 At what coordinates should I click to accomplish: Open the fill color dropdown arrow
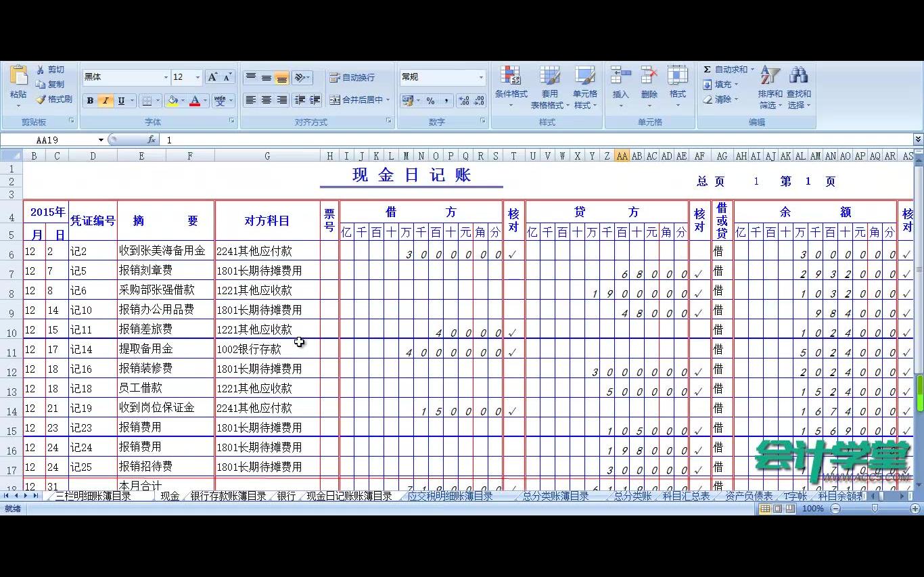tap(183, 100)
